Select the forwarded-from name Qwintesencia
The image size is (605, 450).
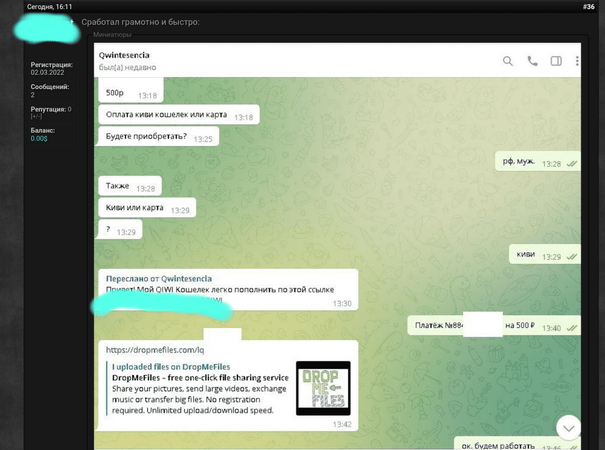[x=186, y=279]
